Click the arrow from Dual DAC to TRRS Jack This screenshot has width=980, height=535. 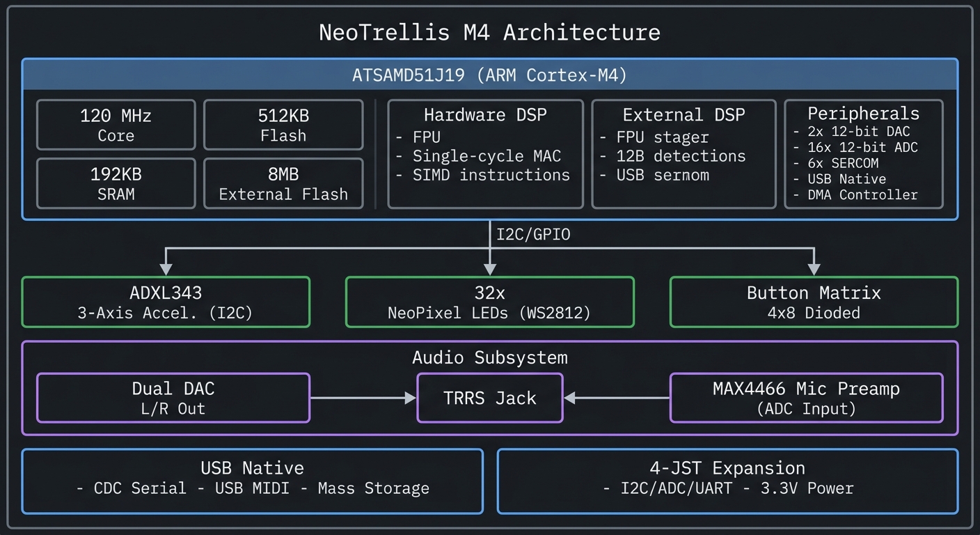coord(362,398)
